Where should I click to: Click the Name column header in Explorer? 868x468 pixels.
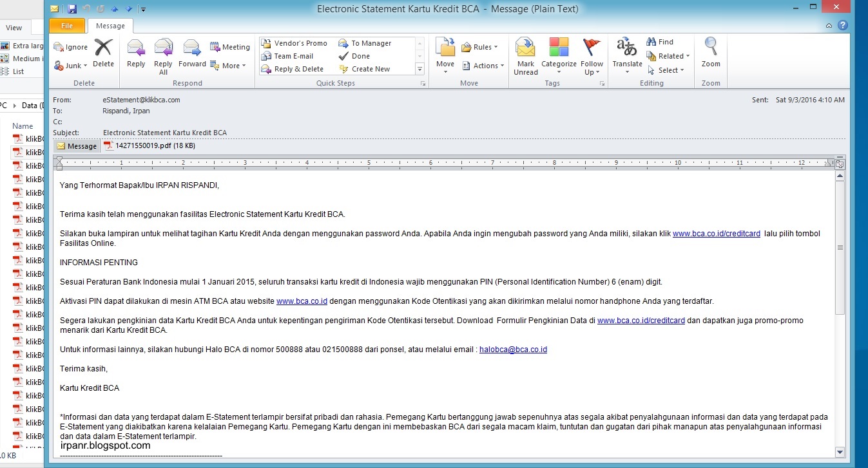pos(23,126)
